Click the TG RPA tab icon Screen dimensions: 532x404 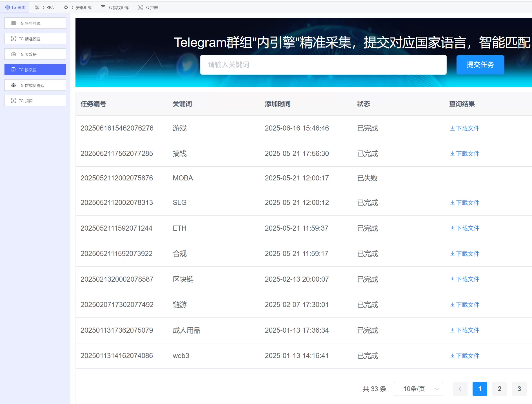coord(37,7)
